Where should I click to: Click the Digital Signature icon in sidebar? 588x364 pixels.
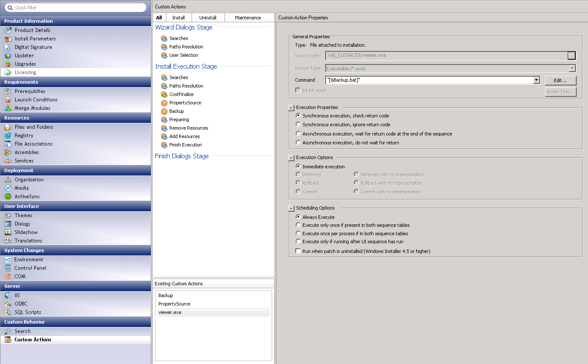8,47
